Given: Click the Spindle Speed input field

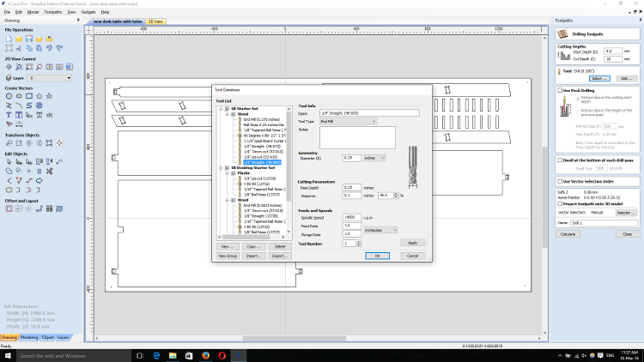Looking at the screenshot, I should 352,218.
